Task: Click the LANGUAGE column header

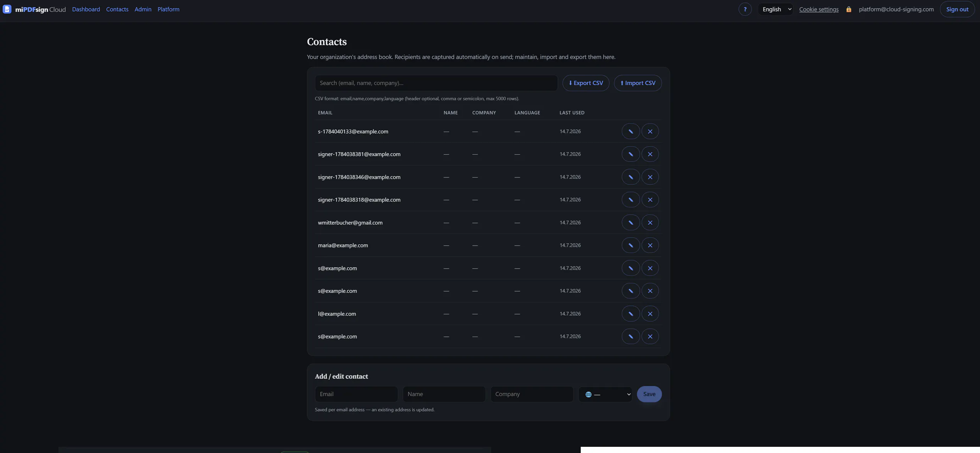Action: pyautogui.click(x=527, y=113)
